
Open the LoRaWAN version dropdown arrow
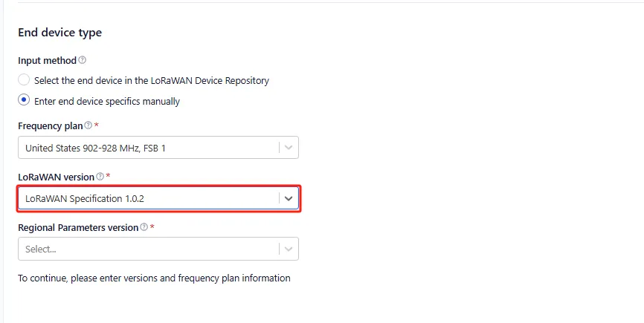coord(289,198)
